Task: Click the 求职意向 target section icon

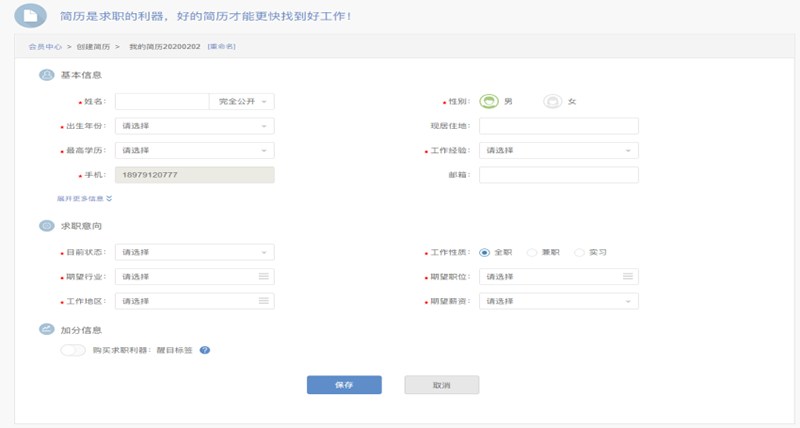Action: [46, 225]
